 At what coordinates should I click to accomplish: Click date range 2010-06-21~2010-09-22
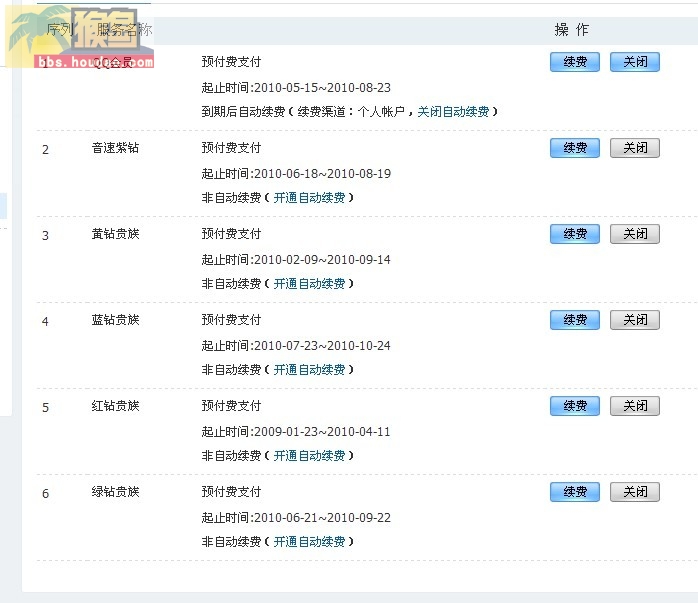tap(322, 518)
